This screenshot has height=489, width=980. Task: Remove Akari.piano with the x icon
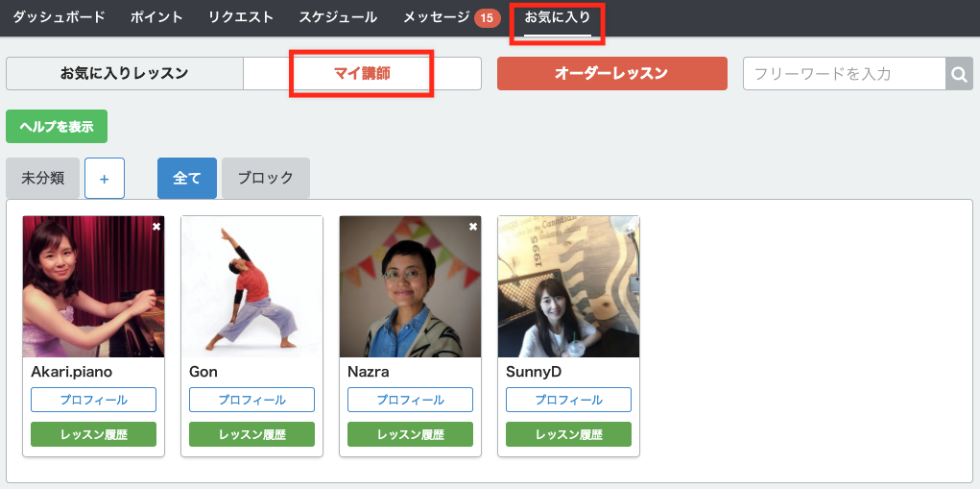(x=156, y=227)
